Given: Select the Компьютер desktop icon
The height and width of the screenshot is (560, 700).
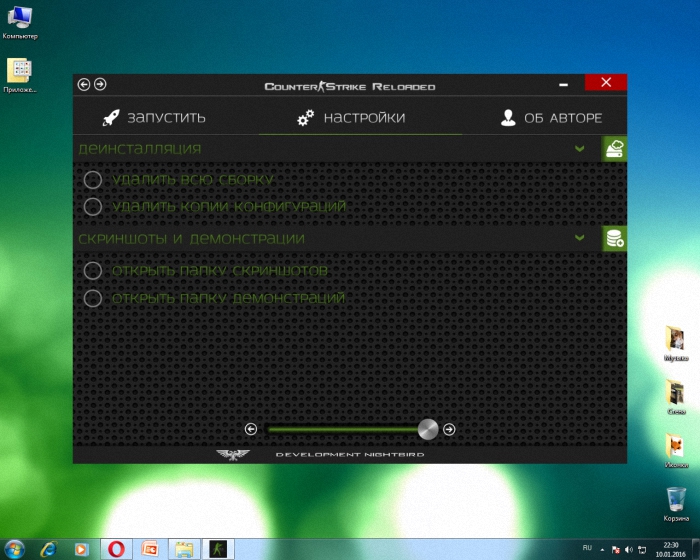Looking at the screenshot, I should [20, 22].
